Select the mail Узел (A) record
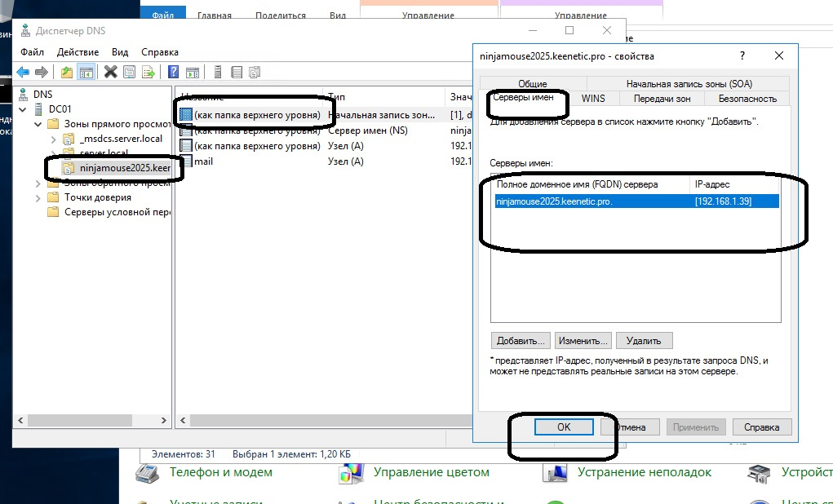833x504 pixels. click(x=324, y=161)
